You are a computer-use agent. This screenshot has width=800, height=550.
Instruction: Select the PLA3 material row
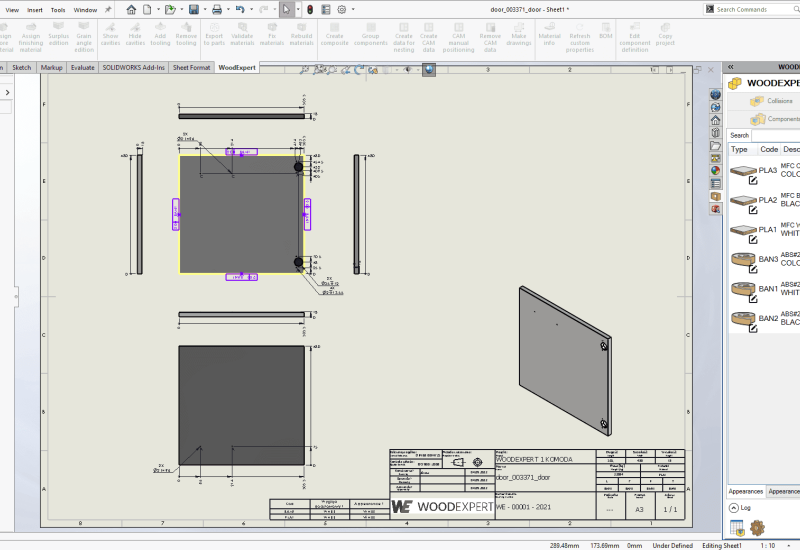click(x=764, y=171)
